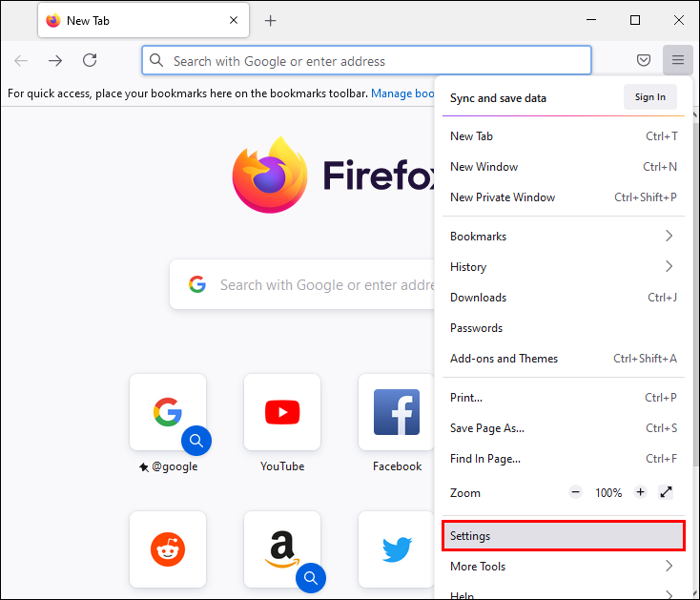This screenshot has width=700, height=600.
Task: Select the New Tab browser tab
Action: pyautogui.click(x=143, y=21)
